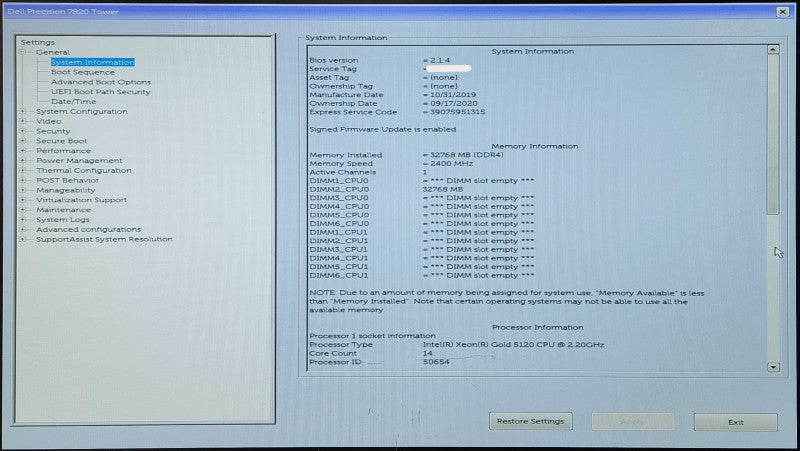
Task: Expand the System Configuration node
Action: pyautogui.click(x=22, y=111)
